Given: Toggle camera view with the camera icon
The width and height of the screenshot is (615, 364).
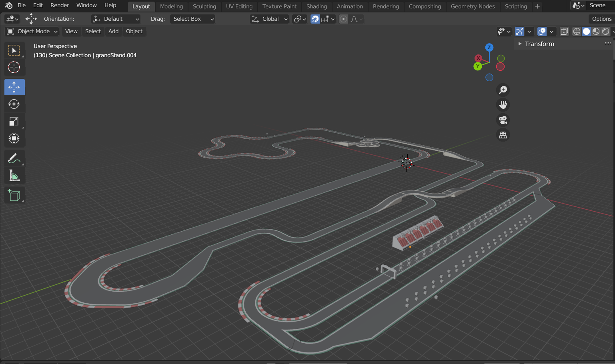Looking at the screenshot, I should pos(503,120).
